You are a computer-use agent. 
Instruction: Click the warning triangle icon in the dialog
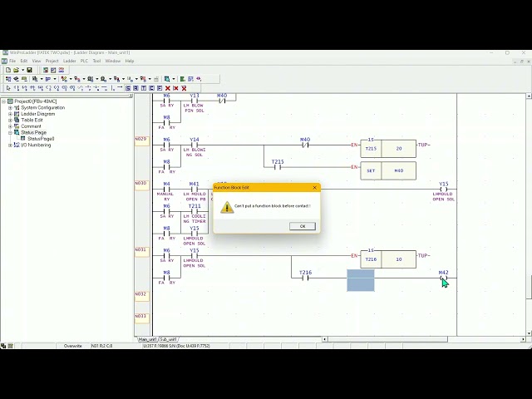pyautogui.click(x=227, y=207)
